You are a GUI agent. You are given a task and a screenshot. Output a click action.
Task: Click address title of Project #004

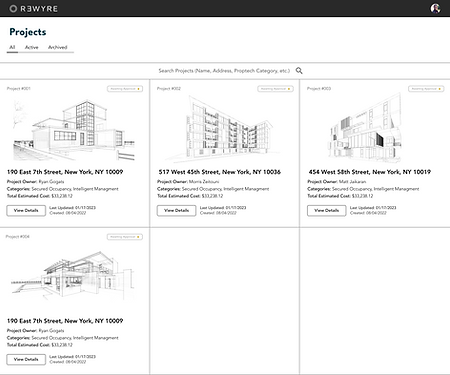point(65,321)
